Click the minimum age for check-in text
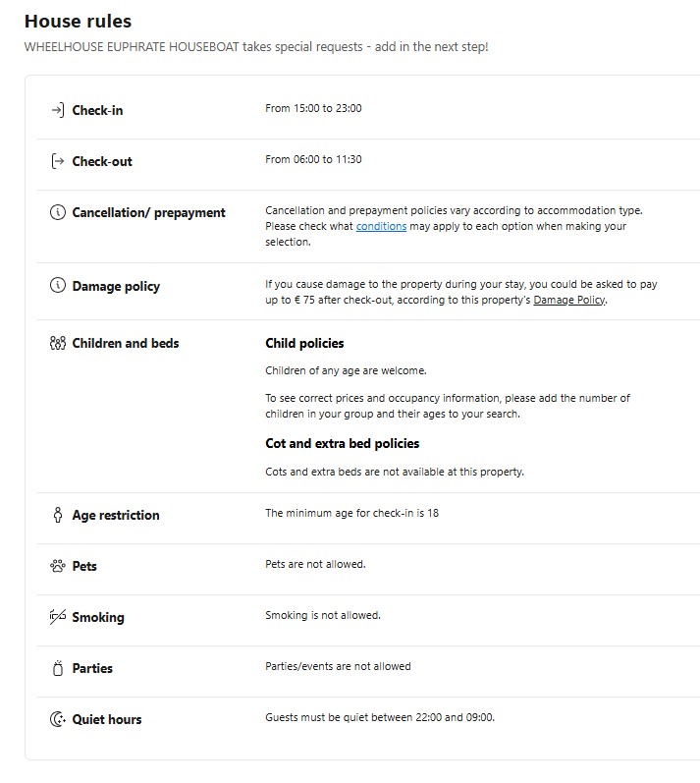 coord(351,513)
